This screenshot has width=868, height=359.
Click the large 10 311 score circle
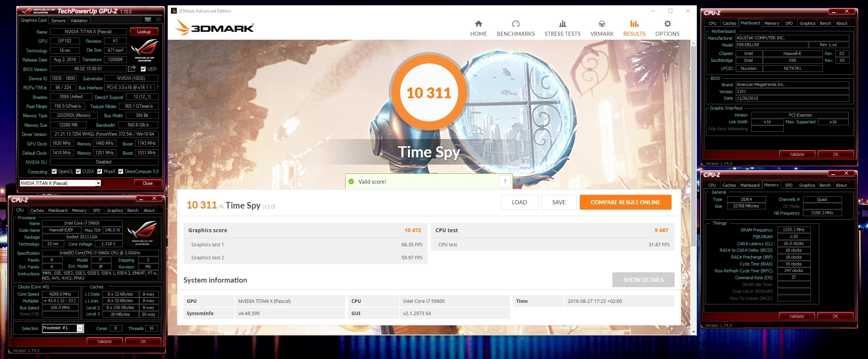429,93
